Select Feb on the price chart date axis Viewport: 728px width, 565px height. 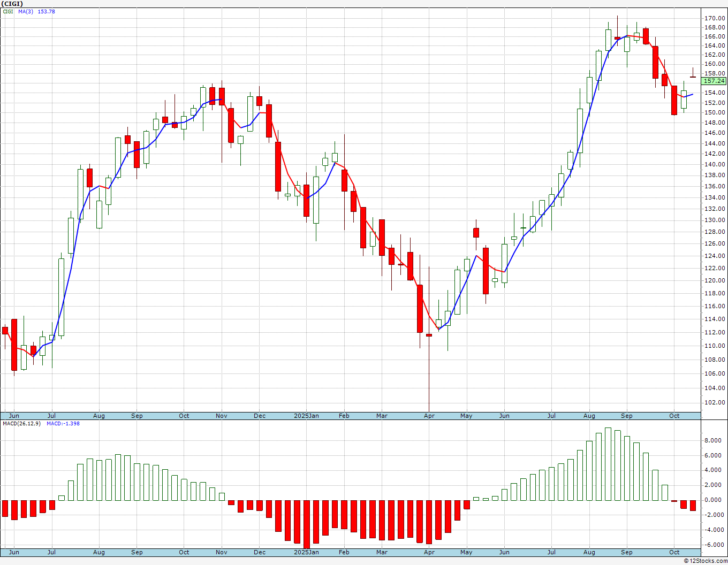[x=344, y=416]
